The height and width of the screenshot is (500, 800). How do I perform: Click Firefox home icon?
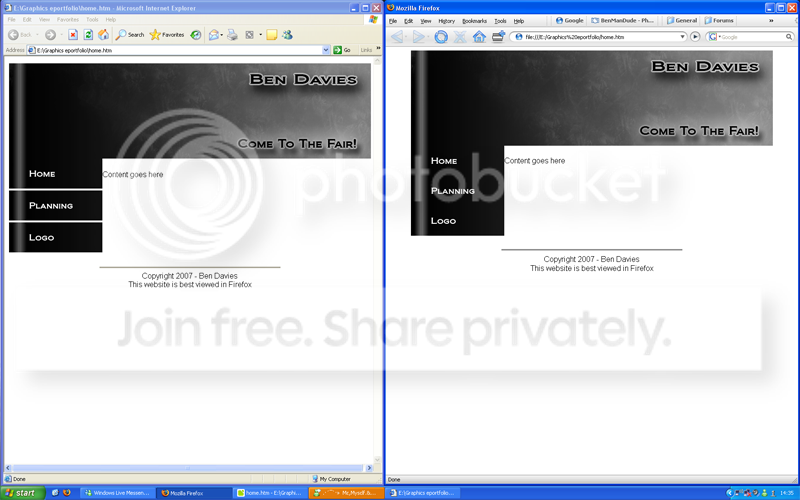(479, 37)
